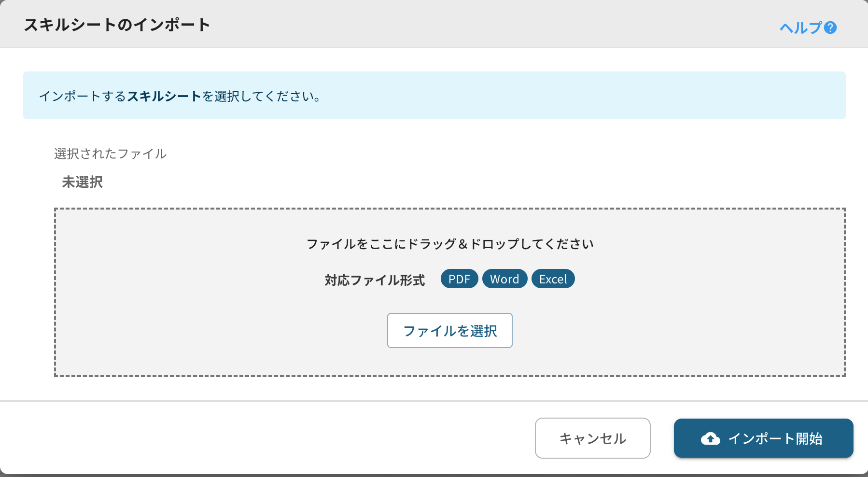This screenshot has height=477, width=868.
Task: Open the ヘルプ link
Action: point(800,28)
